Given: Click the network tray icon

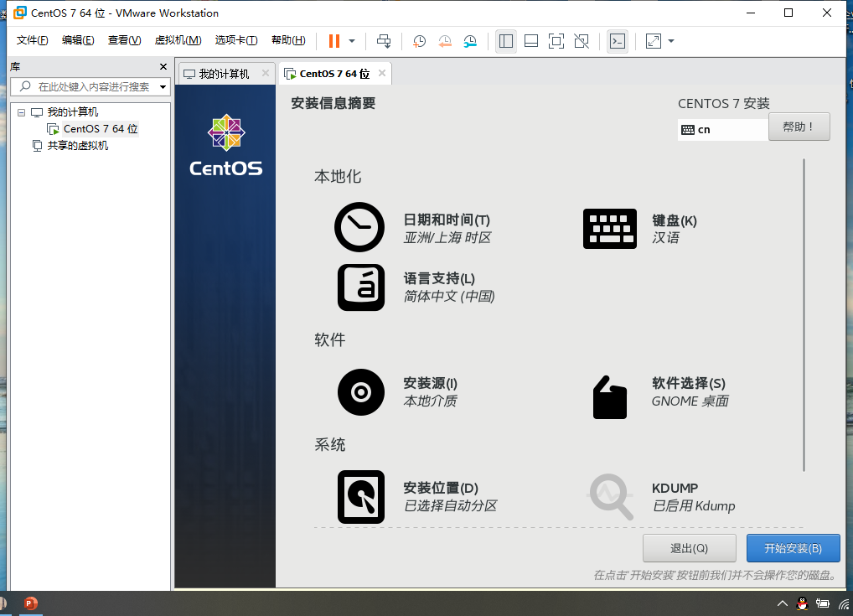Looking at the screenshot, I should click(x=845, y=603).
